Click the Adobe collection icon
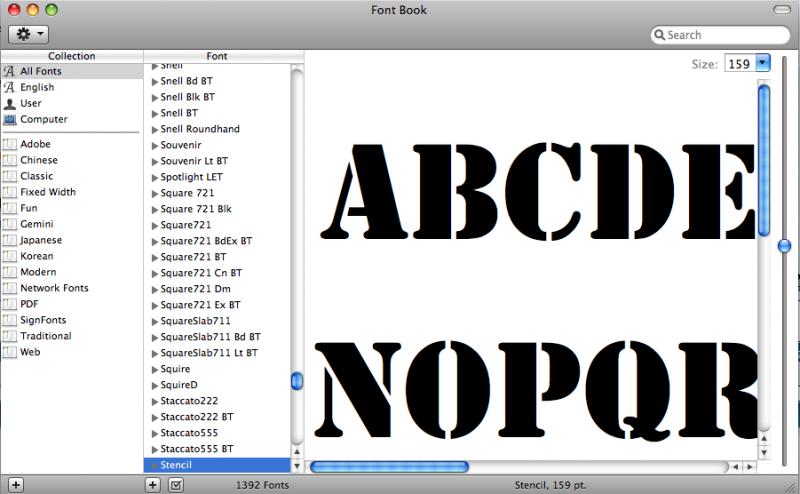The width and height of the screenshot is (800, 494). point(10,144)
